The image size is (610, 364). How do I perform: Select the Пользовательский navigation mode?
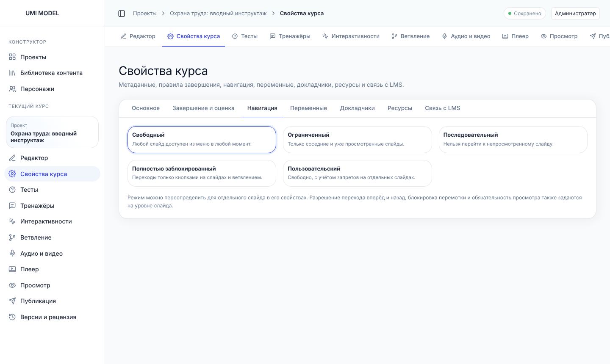click(357, 173)
